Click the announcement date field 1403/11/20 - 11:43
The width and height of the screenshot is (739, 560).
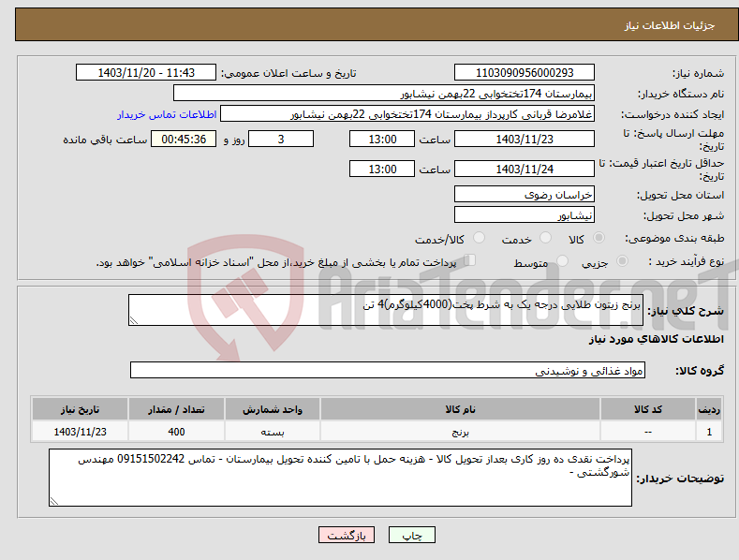tap(145, 73)
